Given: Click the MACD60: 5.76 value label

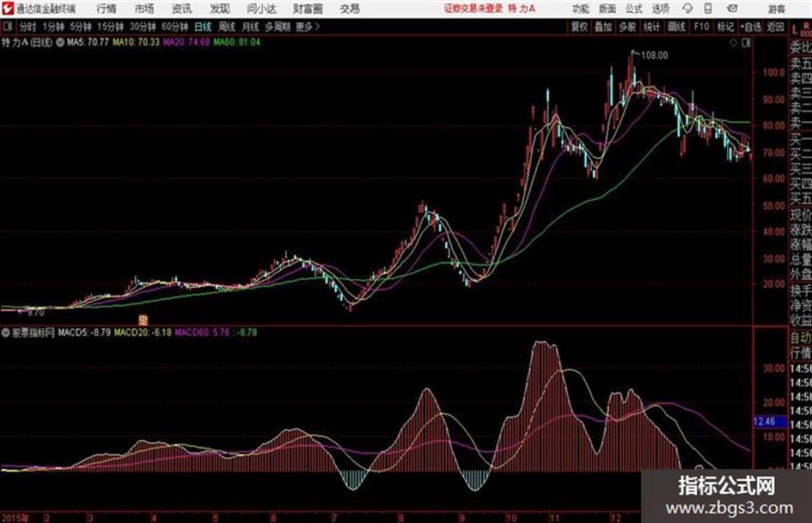Looking at the screenshot, I should coord(202,332).
